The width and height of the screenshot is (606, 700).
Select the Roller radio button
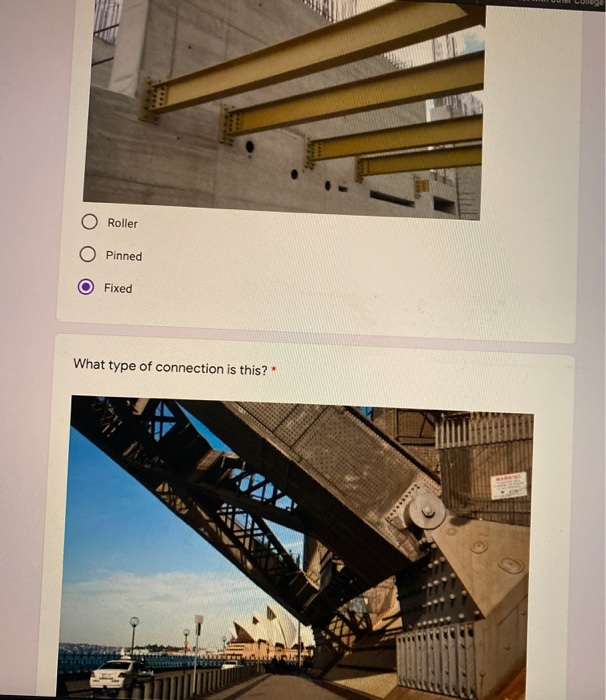(x=89, y=222)
